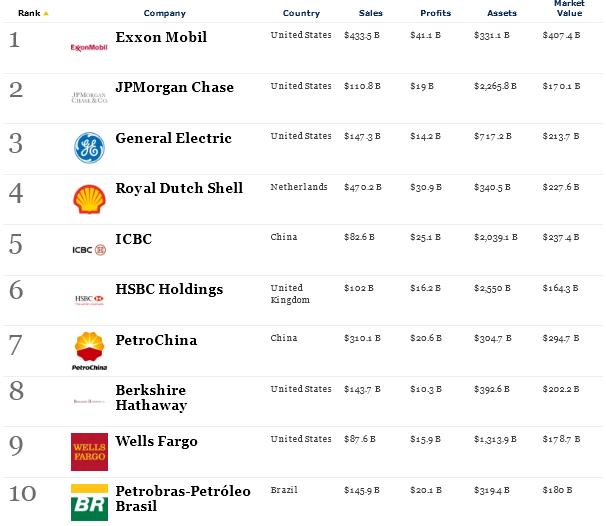The width and height of the screenshot is (606, 526).
Task: Click the PetroChina logo
Action: [x=89, y=351]
